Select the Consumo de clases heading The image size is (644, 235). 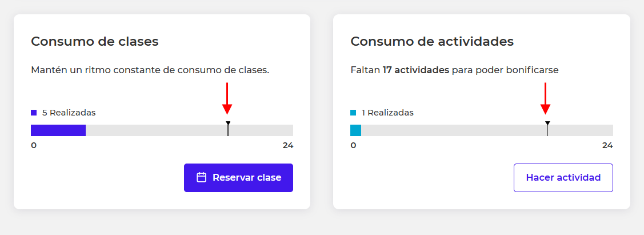click(95, 42)
